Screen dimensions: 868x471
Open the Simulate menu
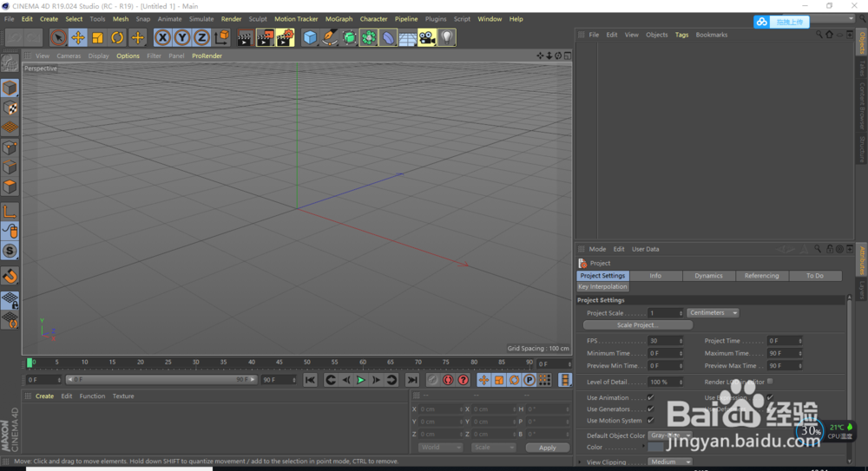201,19
